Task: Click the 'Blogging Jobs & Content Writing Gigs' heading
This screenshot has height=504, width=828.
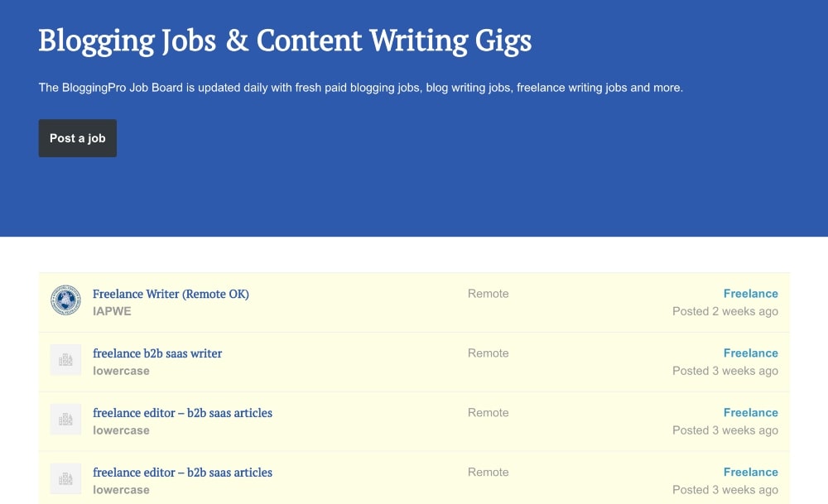Action: pos(284,40)
